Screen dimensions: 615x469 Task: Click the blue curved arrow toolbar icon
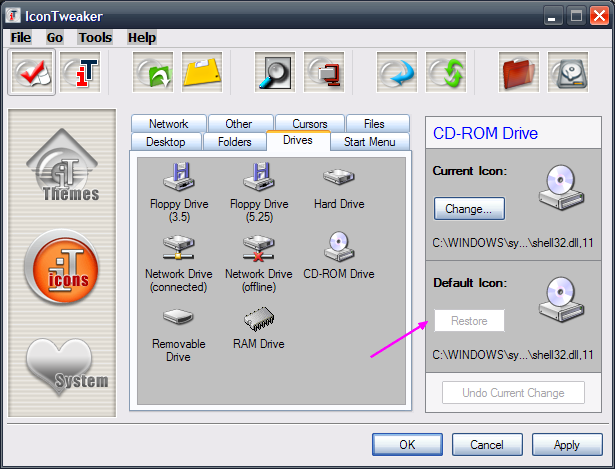coord(397,72)
